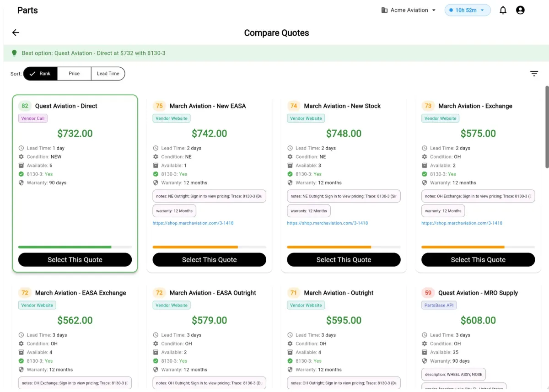Open the user account profile icon

(520, 10)
